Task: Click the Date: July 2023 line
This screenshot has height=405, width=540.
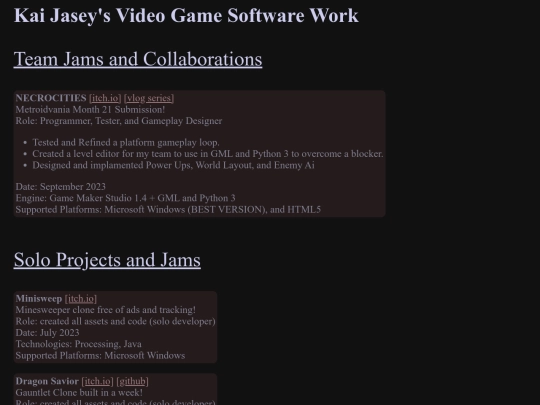Action: coord(48,333)
